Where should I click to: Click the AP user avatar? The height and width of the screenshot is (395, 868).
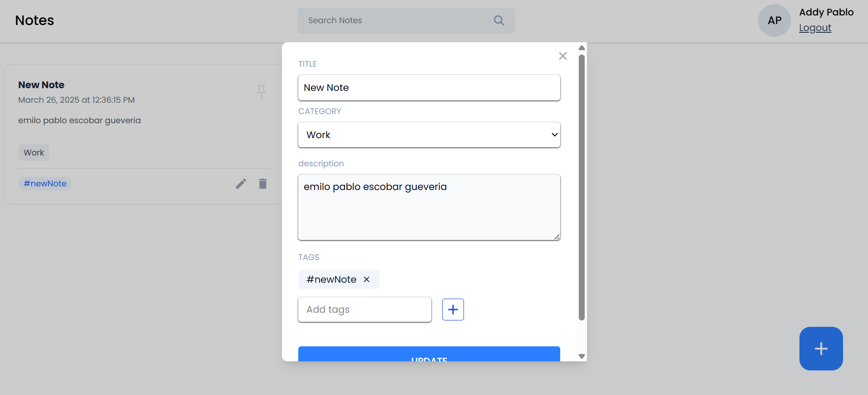tap(774, 20)
